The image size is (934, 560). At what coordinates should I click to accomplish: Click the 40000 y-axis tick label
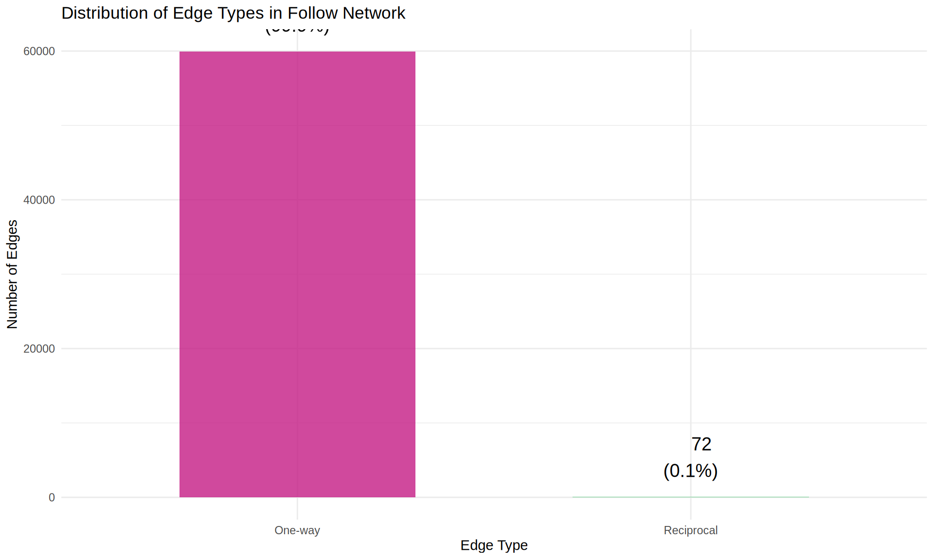click(x=39, y=200)
